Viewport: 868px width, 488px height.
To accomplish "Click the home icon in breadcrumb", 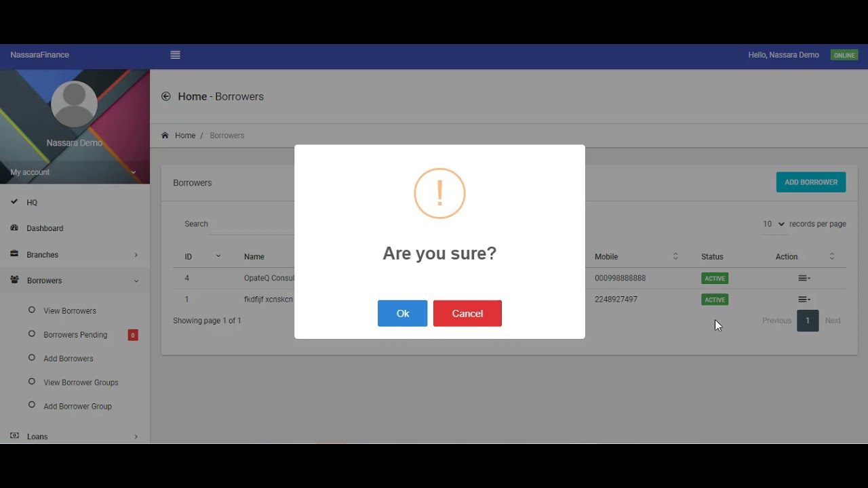I will coord(165,136).
